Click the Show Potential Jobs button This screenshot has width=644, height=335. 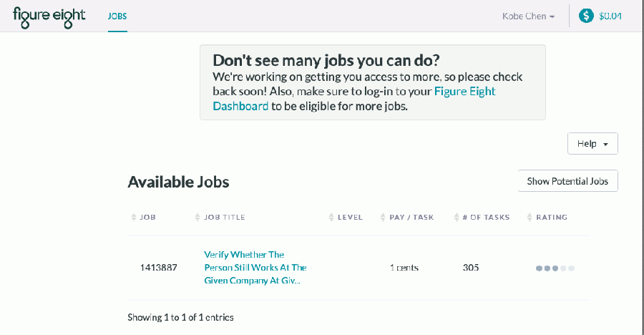[x=567, y=181]
